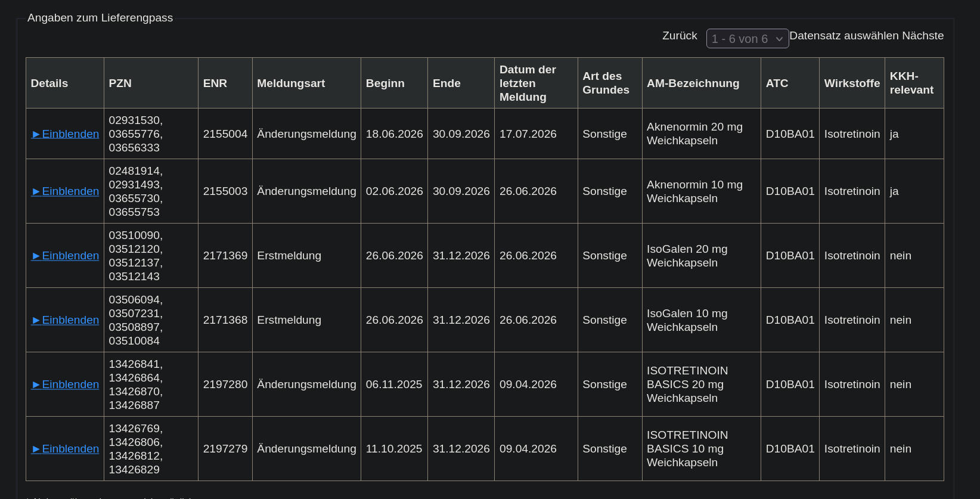Click the Wirkstoffe column header

(x=852, y=83)
